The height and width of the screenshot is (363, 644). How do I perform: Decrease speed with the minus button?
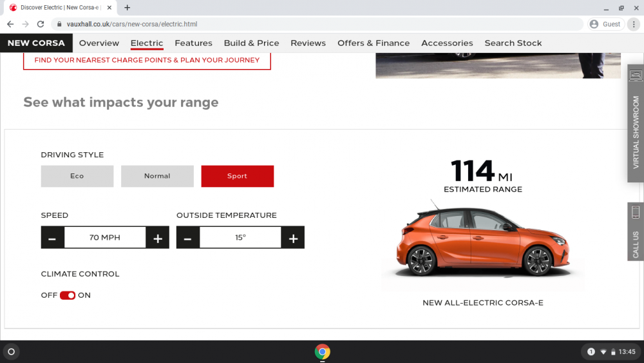tap(53, 238)
